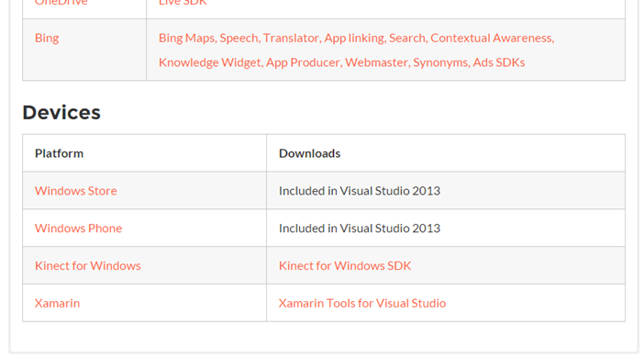Select the Devices section heading

61,113
